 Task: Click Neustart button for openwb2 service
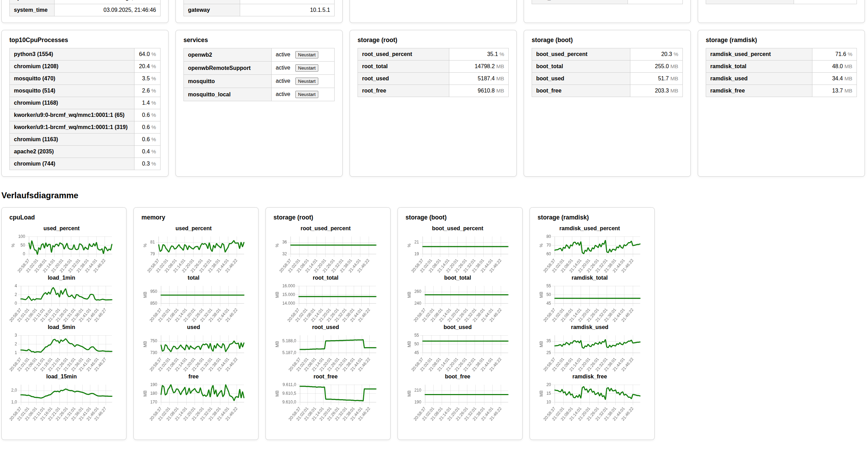tap(306, 55)
